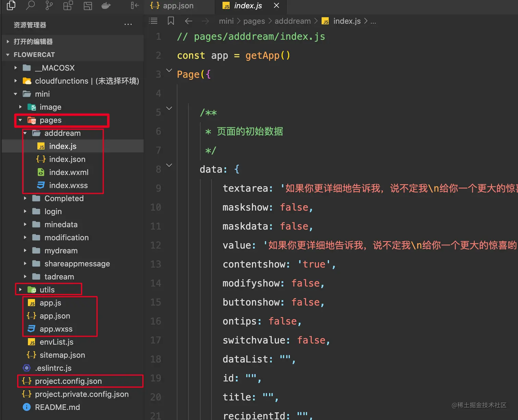This screenshot has height=420, width=518.
Task: Collapse the mini folder
Action: (x=73, y=94)
